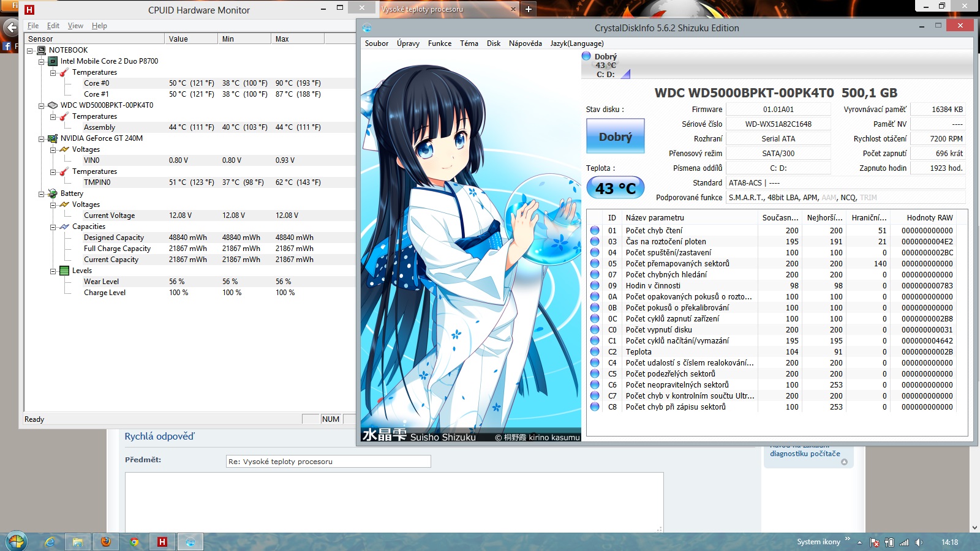Open Firefox from the taskbar
This screenshot has height=551, width=980.
click(x=106, y=542)
